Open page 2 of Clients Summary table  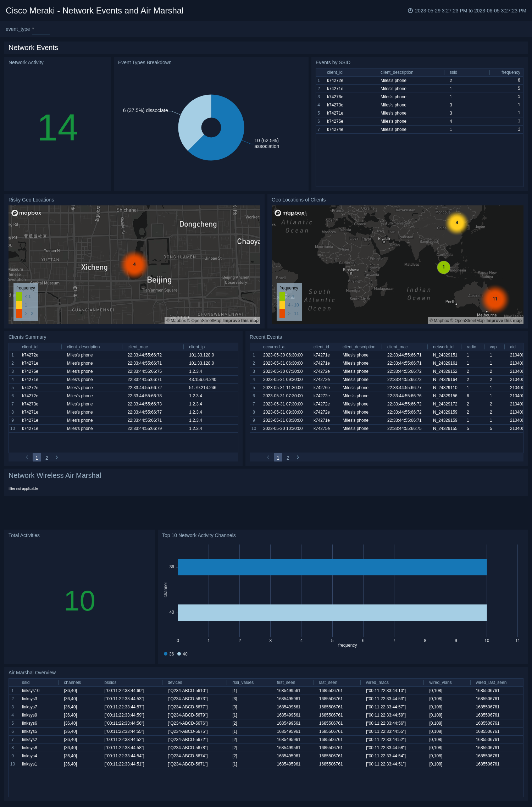pyautogui.click(x=47, y=458)
